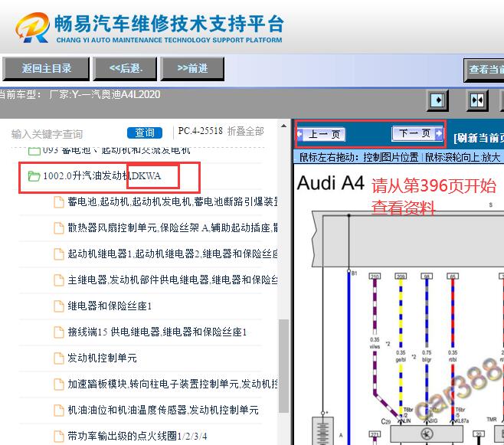This screenshot has height=445, width=504.
Task: Open 发动机控制单元 document
Action: click(102, 358)
